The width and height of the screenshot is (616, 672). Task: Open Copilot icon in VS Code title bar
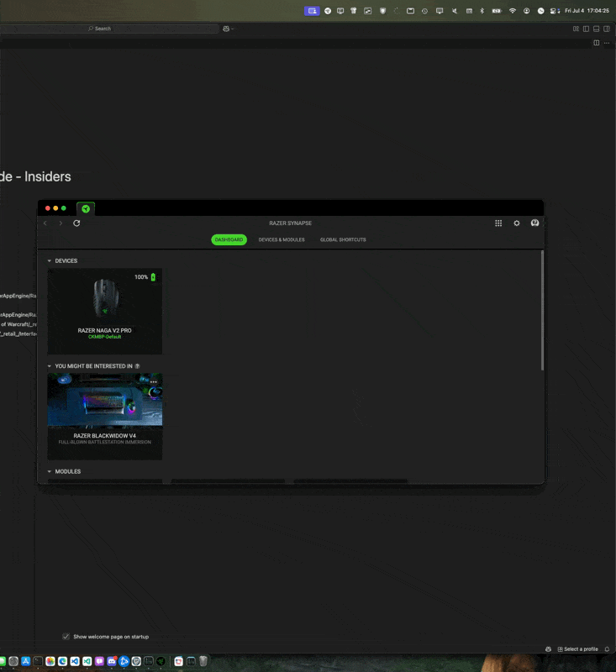coord(226,29)
